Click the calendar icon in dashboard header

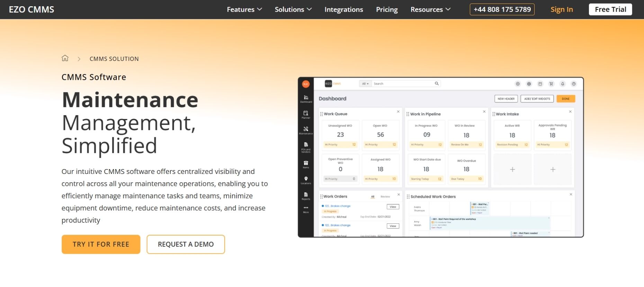tap(540, 84)
